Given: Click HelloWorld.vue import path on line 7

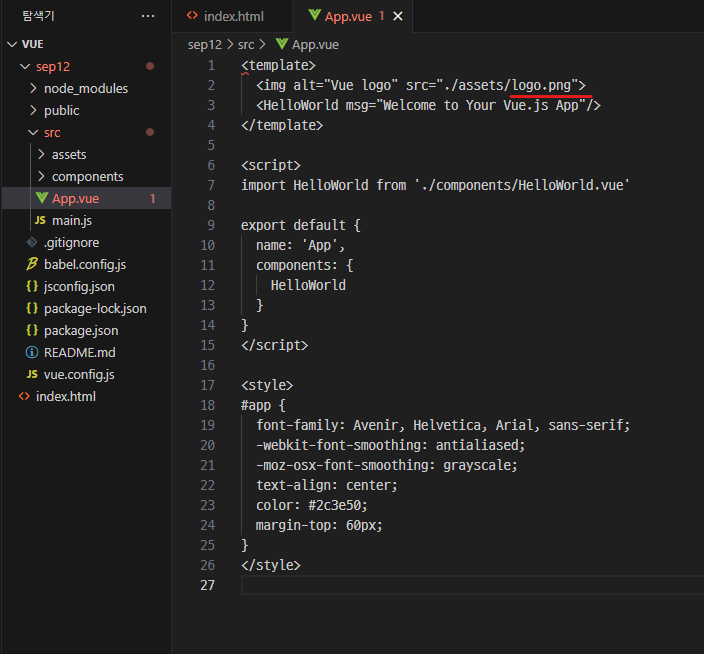Looking at the screenshot, I should pyautogui.click(x=522, y=185).
